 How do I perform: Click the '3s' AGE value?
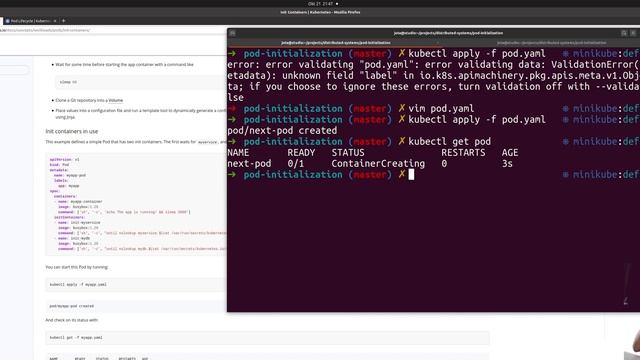[x=507, y=164]
